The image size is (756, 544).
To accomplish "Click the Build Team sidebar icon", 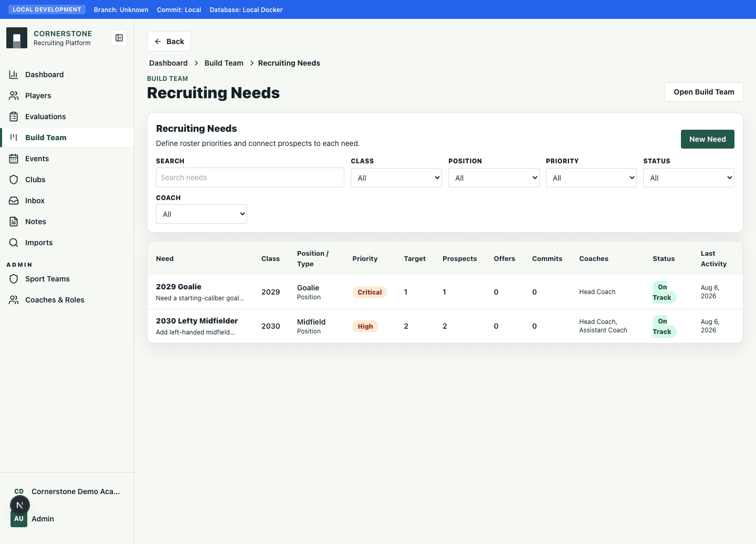I will pyautogui.click(x=14, y=138).
